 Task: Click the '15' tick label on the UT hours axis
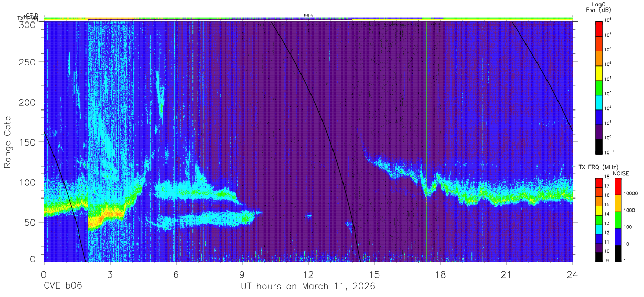click(x=374, y=275)
